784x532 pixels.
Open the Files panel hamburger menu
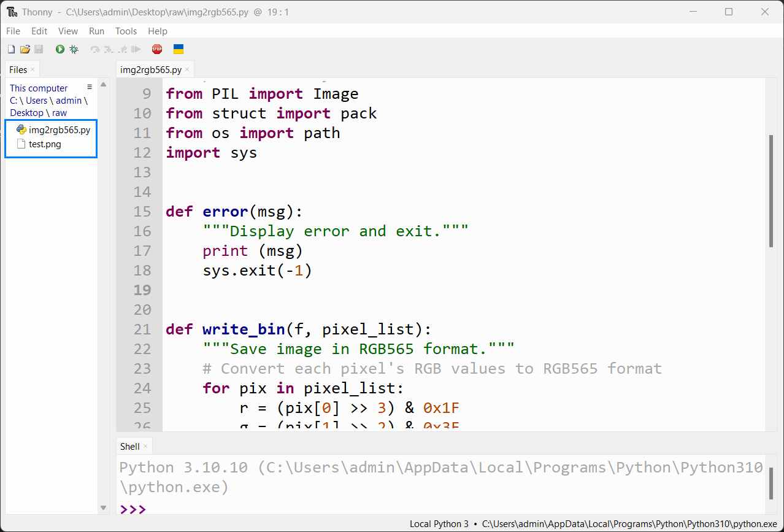point(90,87)
